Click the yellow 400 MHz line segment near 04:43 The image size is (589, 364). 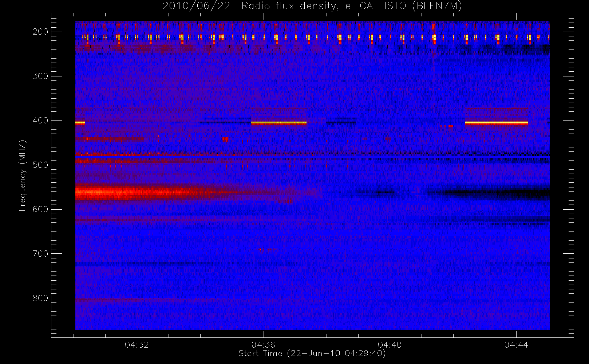coord(497,123)
